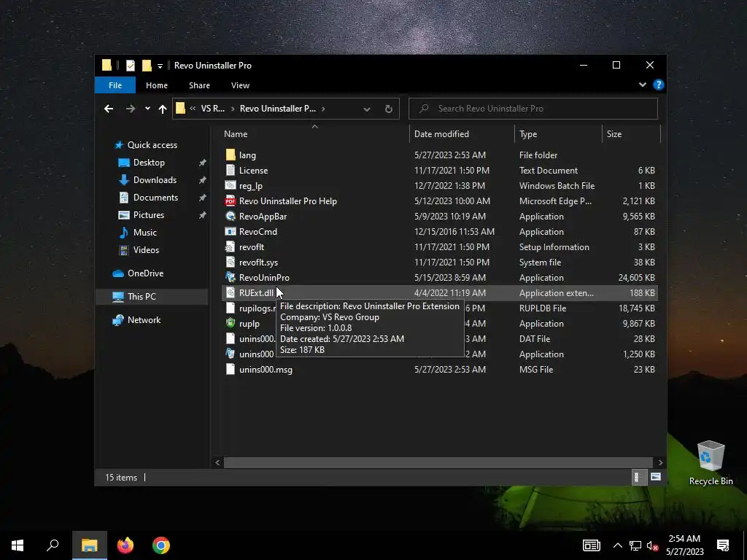Sort by Size column header
Viewport: 747px width, 560px height.
632,134
